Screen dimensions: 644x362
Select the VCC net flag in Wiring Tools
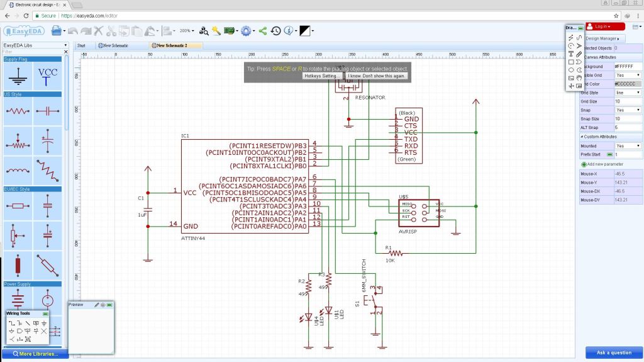(x=28, y=331)
